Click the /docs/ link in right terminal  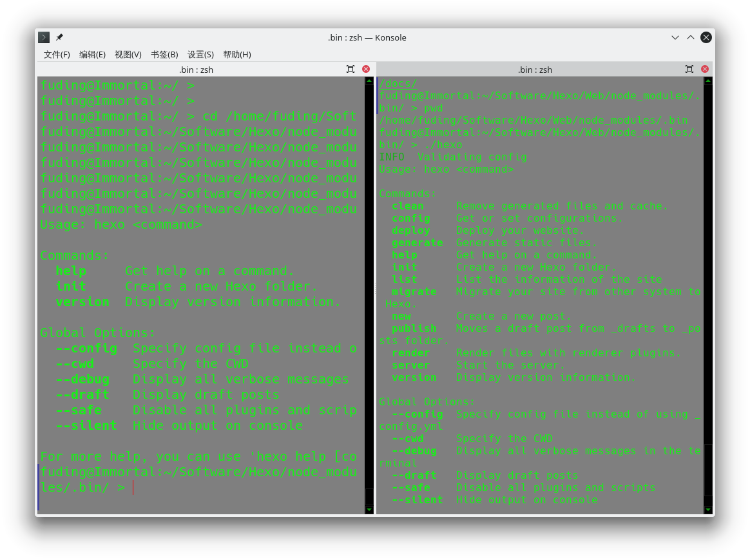click(x=398, y=83)
